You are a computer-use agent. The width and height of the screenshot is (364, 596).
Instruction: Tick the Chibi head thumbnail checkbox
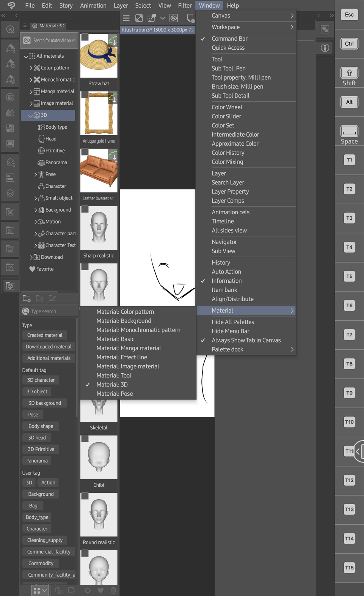click(x=85, y=439)
